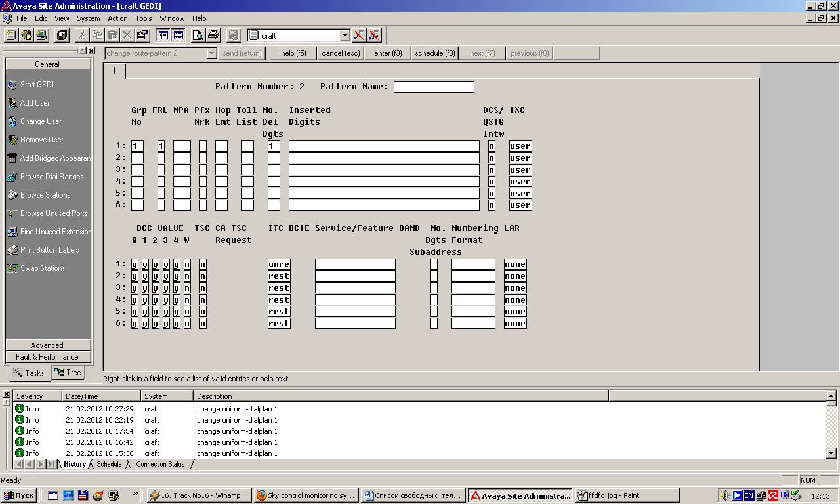Open the Add Bridged Appearance task

(x=49, y=158)
